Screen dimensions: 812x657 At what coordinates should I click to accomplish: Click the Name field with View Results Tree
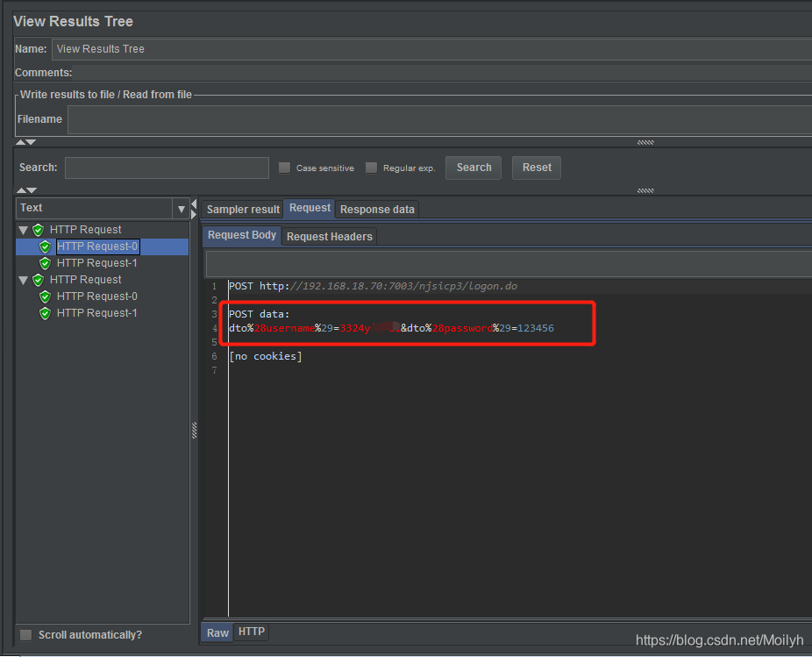click(x=431, y=49)
